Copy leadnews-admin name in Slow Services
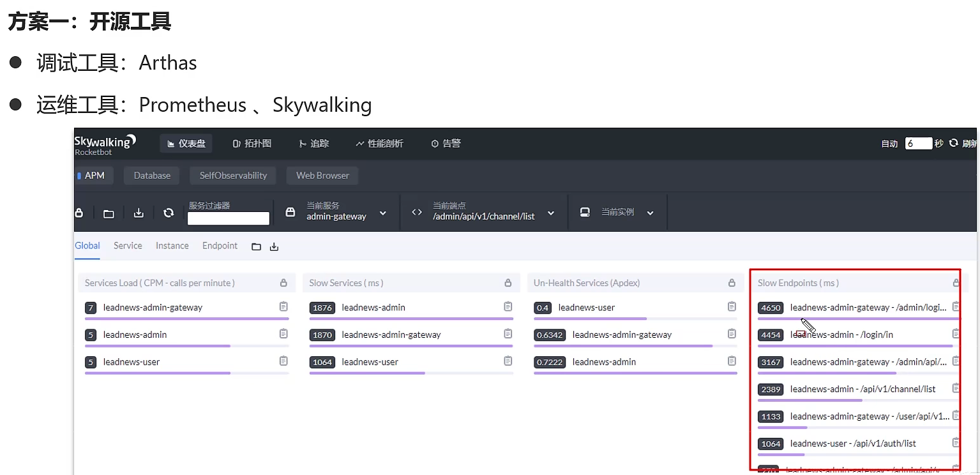This screenshot has width=980, height=475. (508, 307)
